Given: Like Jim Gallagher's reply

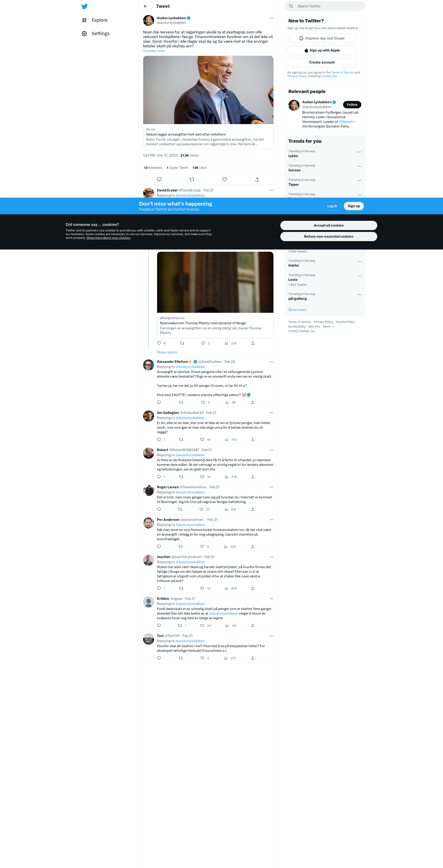Looking at the screenshot, I should point(202,440).
